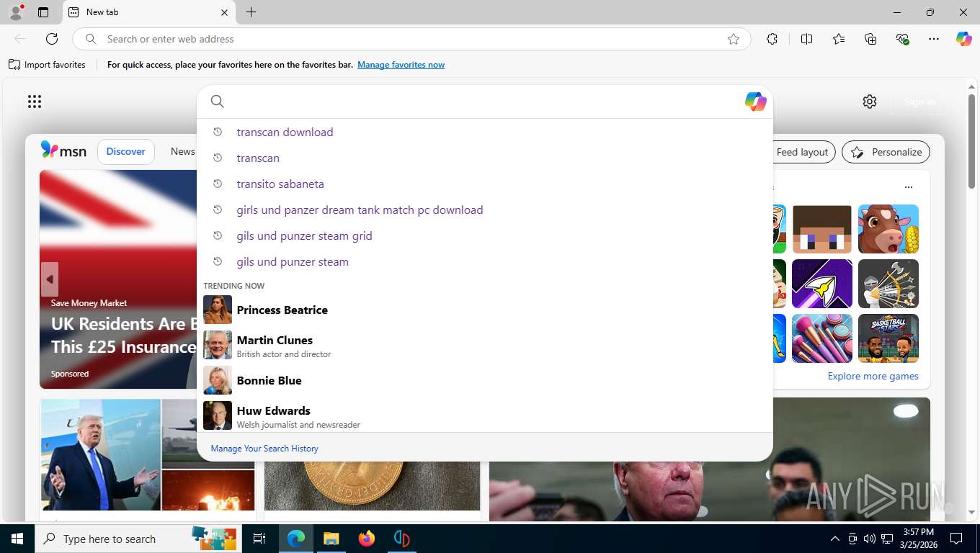Open Manage favorites now link

(401, 65)
